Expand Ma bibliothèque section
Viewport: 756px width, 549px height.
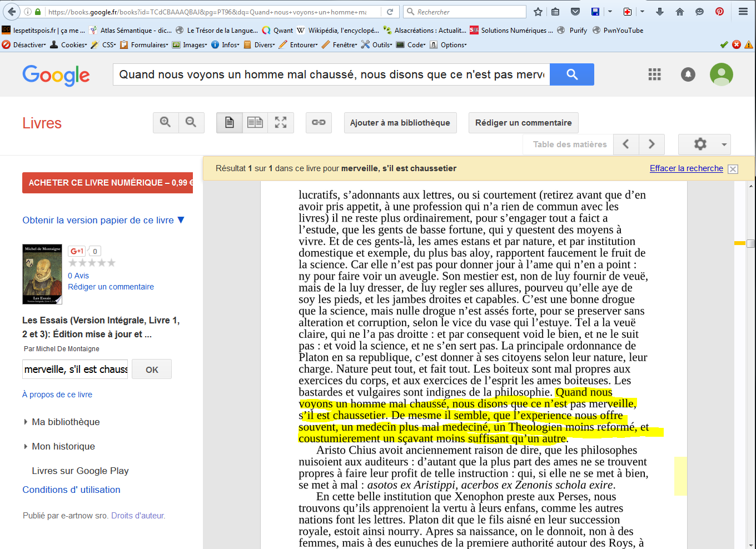click(66, 422)
